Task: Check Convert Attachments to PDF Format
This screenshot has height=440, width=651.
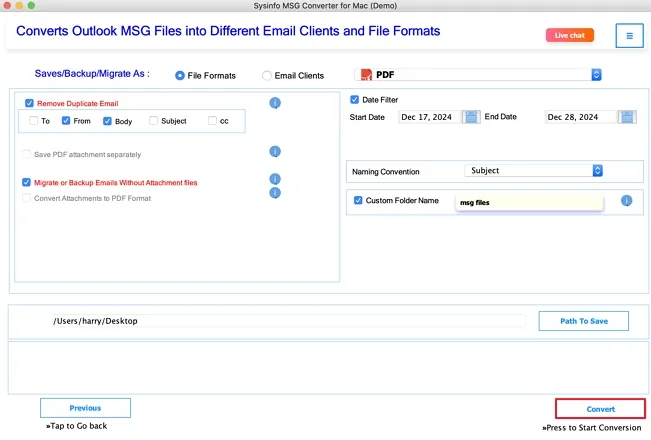Action: pyautogui.click(x=26, y=198)
